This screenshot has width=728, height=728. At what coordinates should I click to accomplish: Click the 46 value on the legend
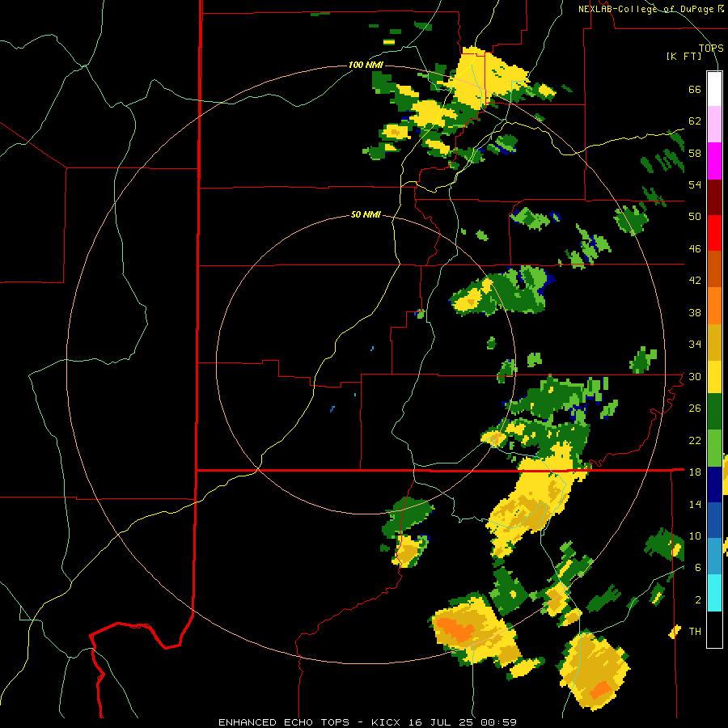(x=695, y=248)
